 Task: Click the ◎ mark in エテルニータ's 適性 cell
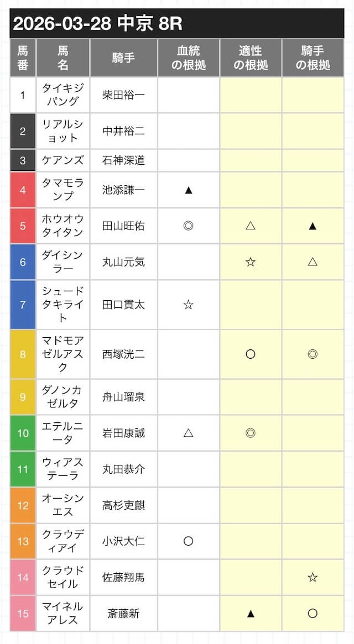(x=250, y=433)
